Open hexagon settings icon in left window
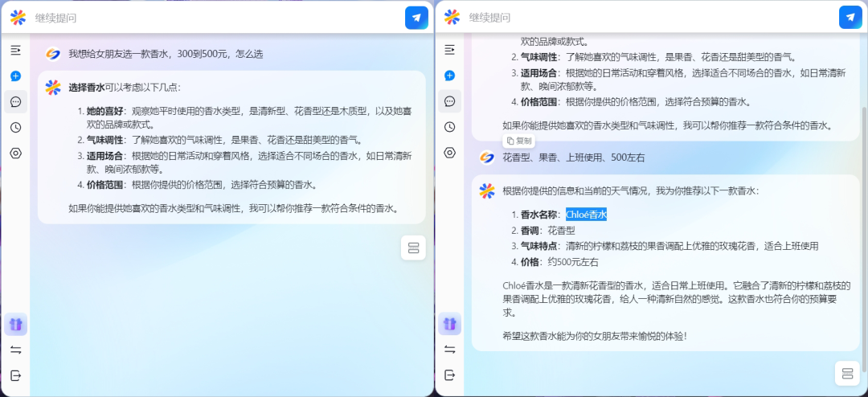Image resolution: width=868 pixels, height=397 pixels. tap(15, 153)
